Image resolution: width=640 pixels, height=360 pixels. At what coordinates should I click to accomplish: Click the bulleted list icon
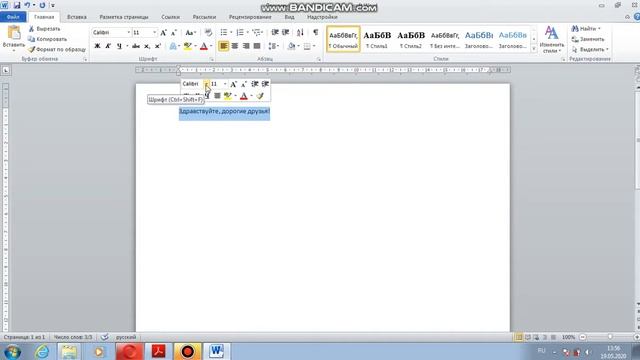224,32
